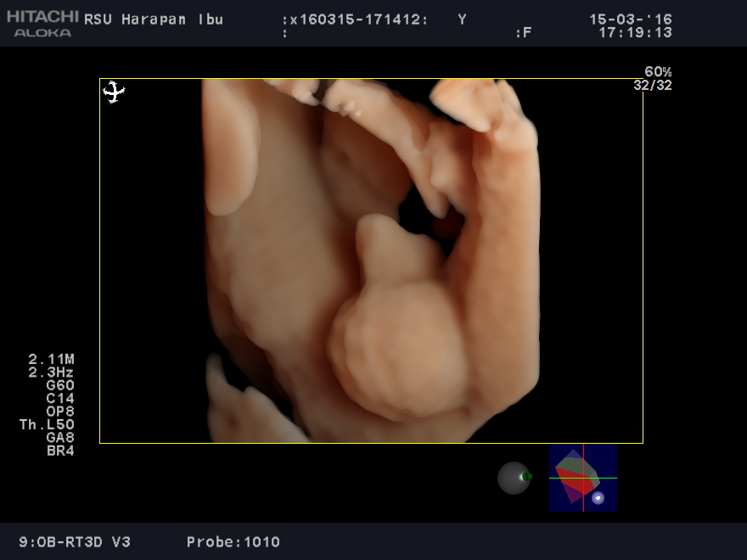Click the 2.11M frequency value

(x=51, y=359)
